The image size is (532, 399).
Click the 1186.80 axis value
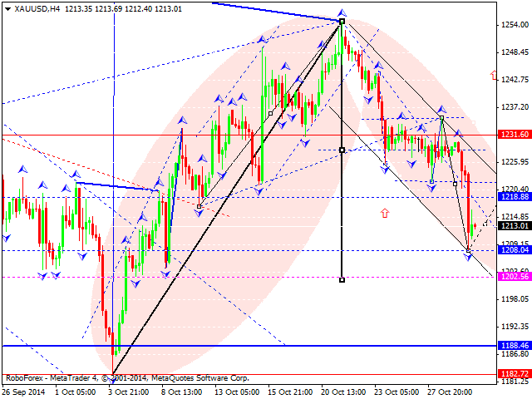click(x=515, y=354)
